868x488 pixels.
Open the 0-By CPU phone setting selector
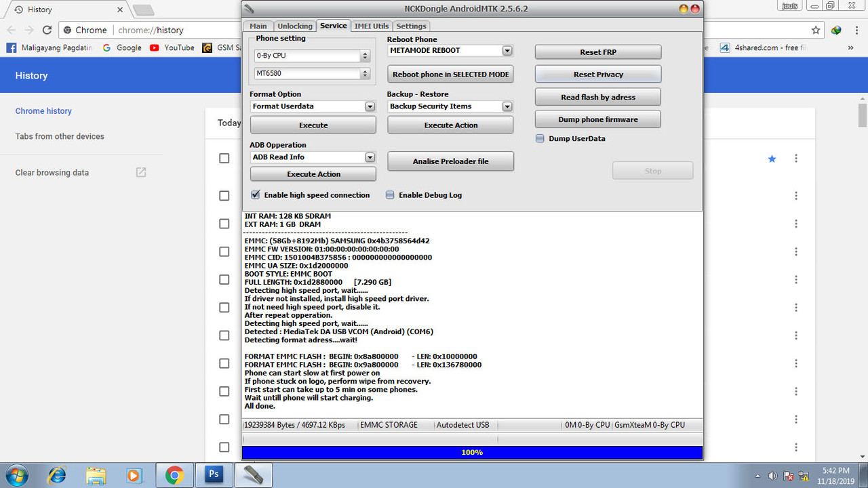point(311,56)
